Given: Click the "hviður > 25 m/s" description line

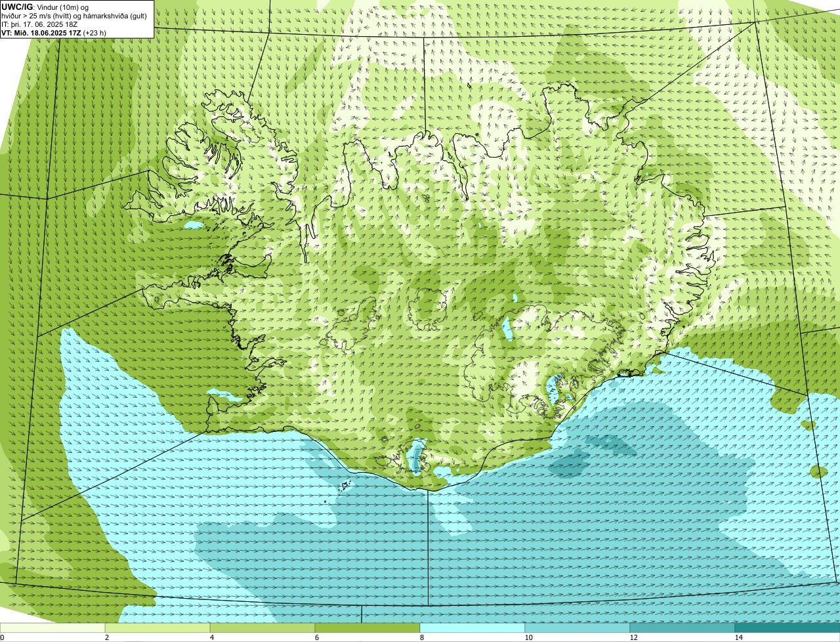Looking at the screenshot, I should coord(74,15).
